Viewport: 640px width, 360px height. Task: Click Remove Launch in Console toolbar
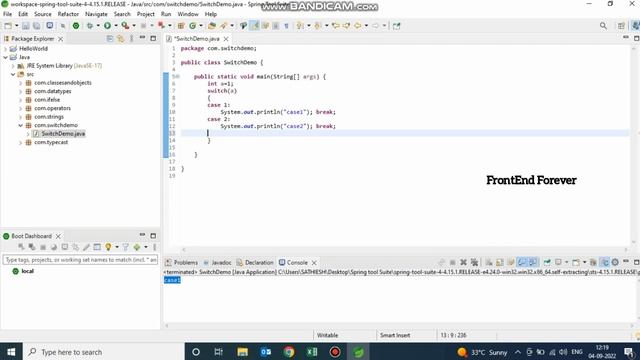(x=463, y=262)
